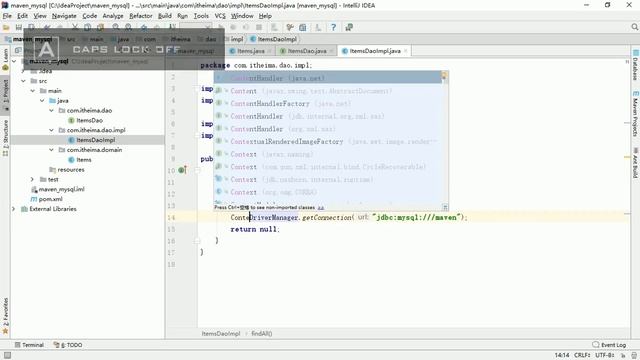Open the TODO tool window
The width and height of the screenshot is (640, 360).
click(68, 345)
